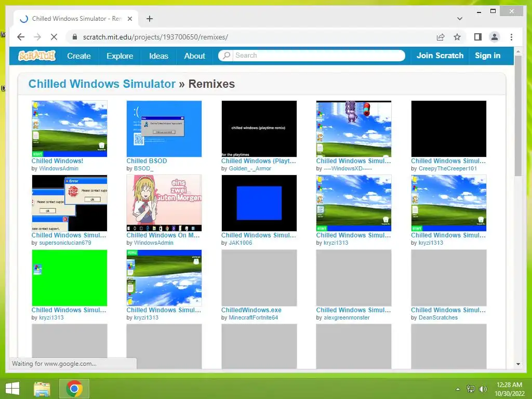Screen dimensions: 532x399
Task: Click the page vertical scrollbar thumb
Action: [x=518, y=115]
